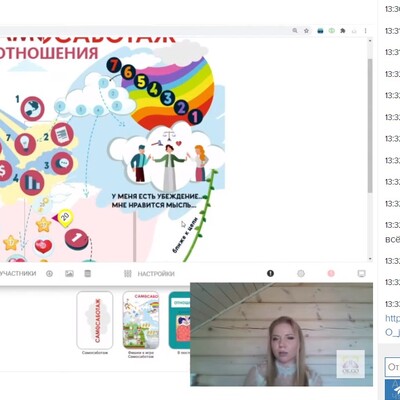The image size is (400, 400).
Task: Open the Фишки к игре Самосаботаж thumbnail
Action: (x=141, y=320)
